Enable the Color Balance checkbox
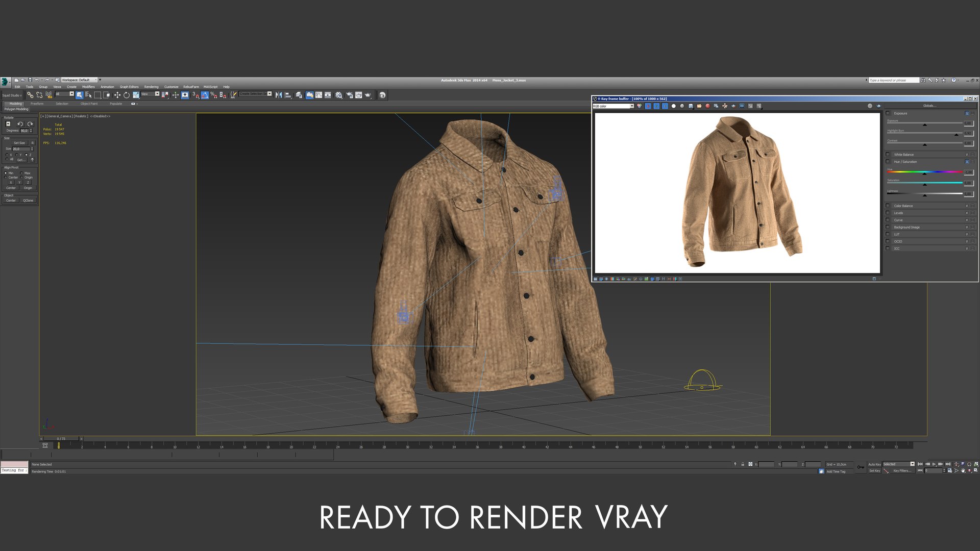This screenshot has width=980, height=551. [888, 206]
